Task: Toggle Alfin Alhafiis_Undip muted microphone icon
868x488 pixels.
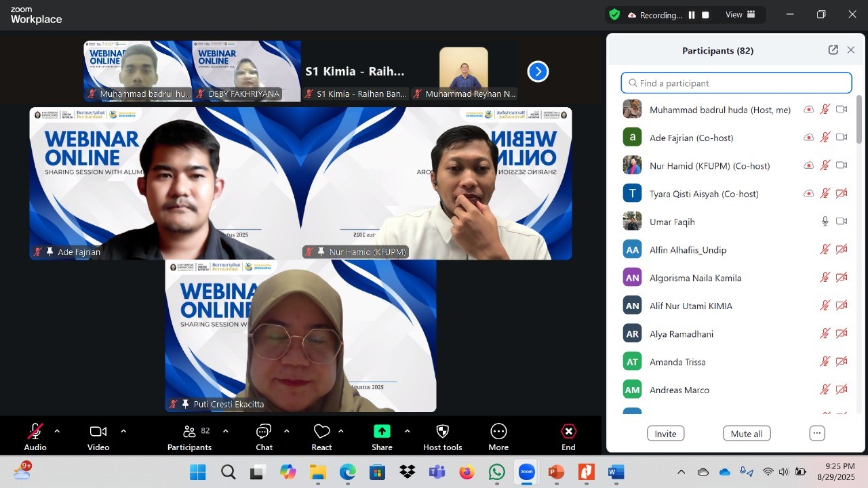Action: [825, 249]
